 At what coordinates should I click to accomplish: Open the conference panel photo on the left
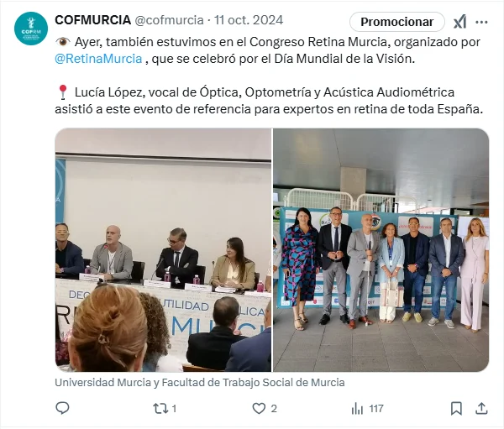point(163,250)
